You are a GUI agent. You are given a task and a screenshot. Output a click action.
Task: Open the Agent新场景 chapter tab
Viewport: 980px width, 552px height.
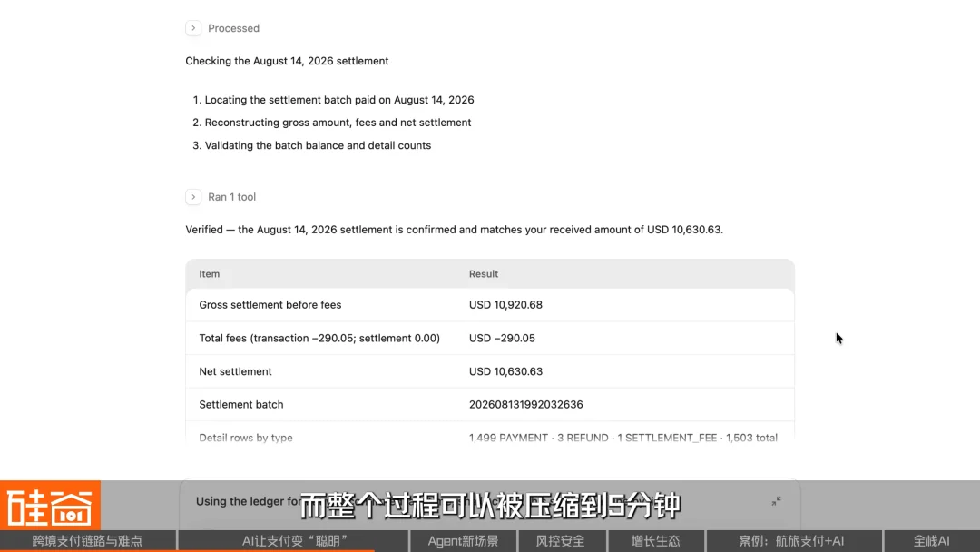pyautogui.click(x=463, y=541)
